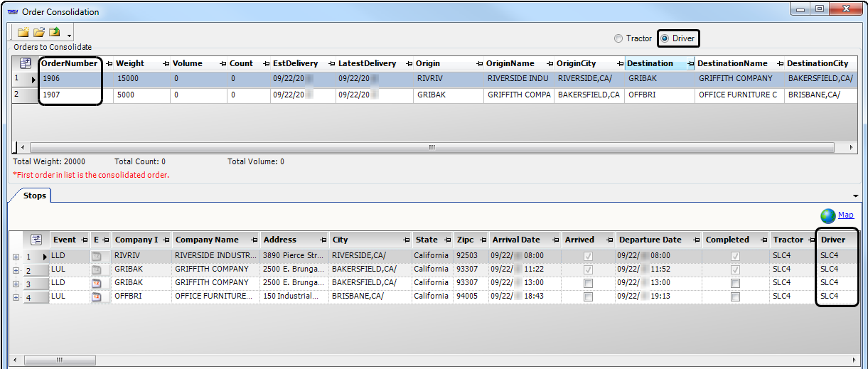The height and width of the screenshot is (369, 868).
Task: Open the Stops grid field chooser icon
Action: [36, 240]
